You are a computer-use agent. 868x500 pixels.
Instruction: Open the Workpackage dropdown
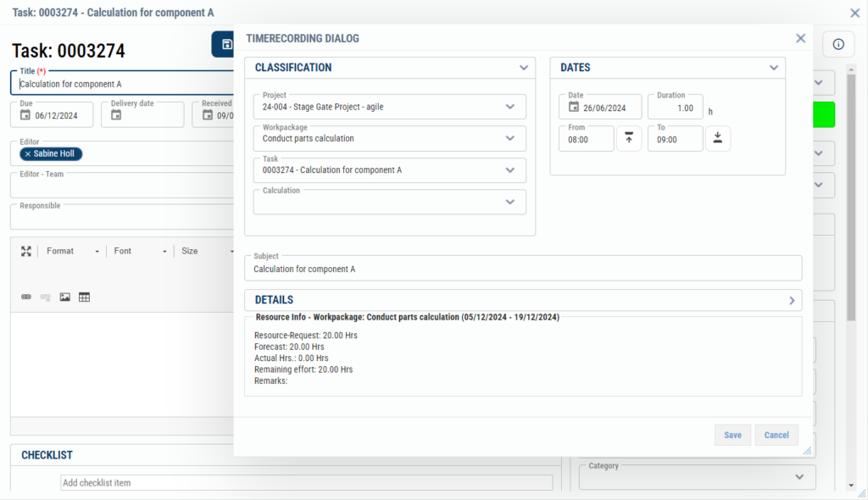tap(509, 137)
